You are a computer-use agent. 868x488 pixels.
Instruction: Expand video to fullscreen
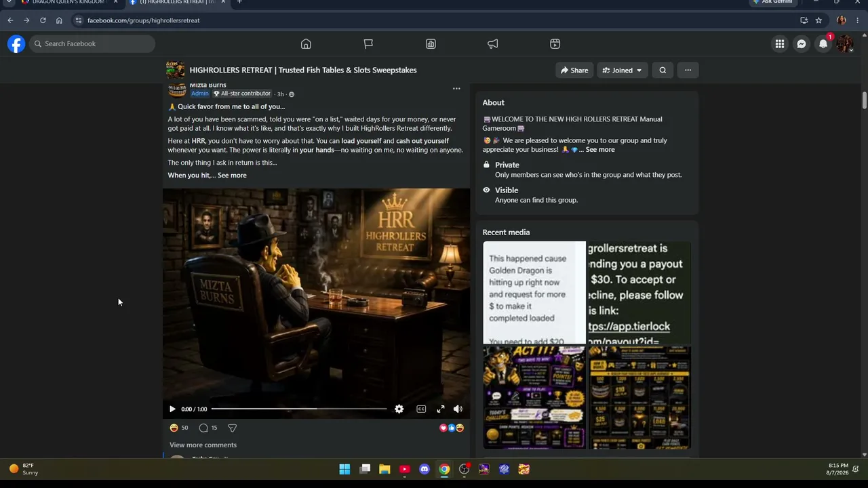tap(441, 409)
